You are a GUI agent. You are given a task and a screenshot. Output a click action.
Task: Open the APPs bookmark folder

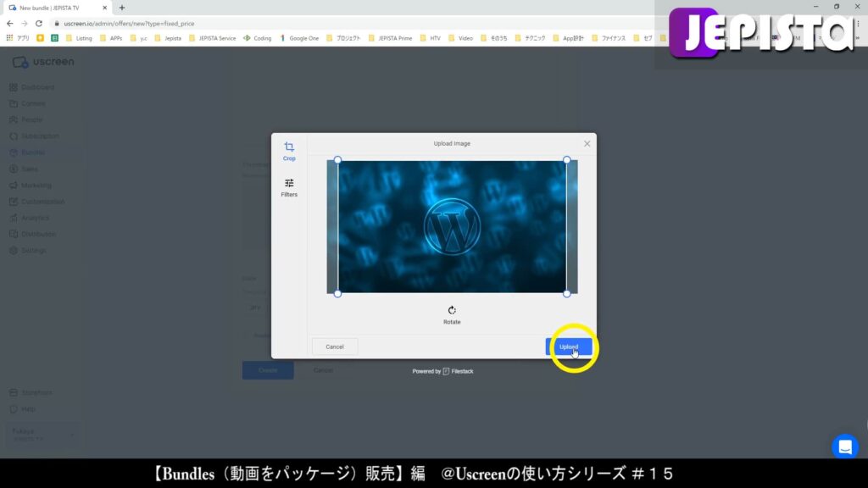111,38
